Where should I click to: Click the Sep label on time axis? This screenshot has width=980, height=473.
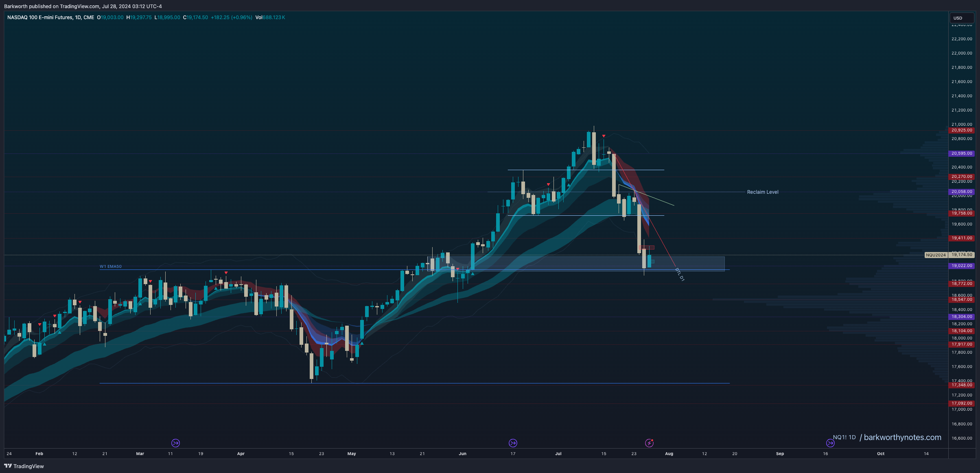tap(780, 454)
